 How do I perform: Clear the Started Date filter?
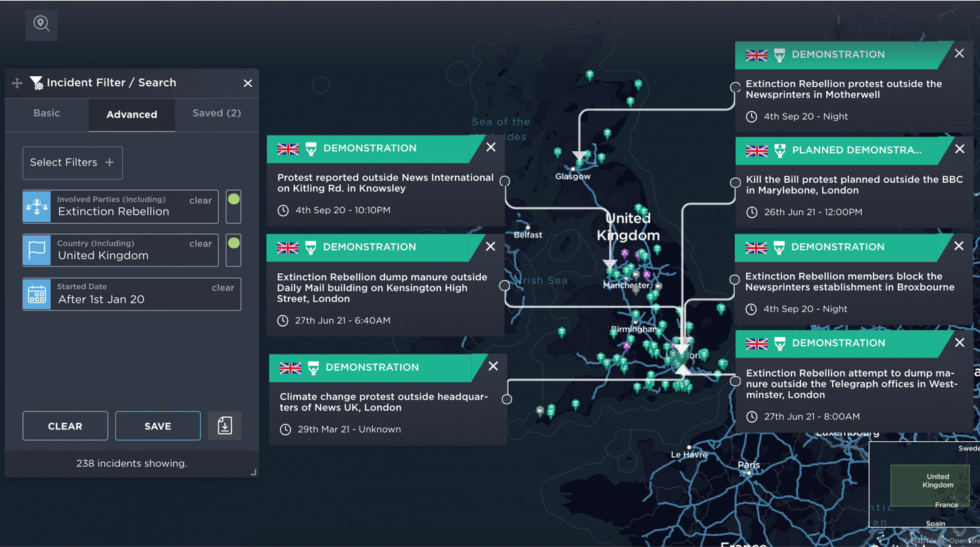(223, 288)
